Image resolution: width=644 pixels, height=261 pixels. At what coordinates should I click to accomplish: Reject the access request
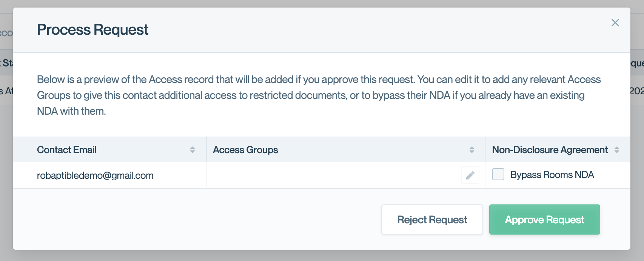[x=432, y=220]
